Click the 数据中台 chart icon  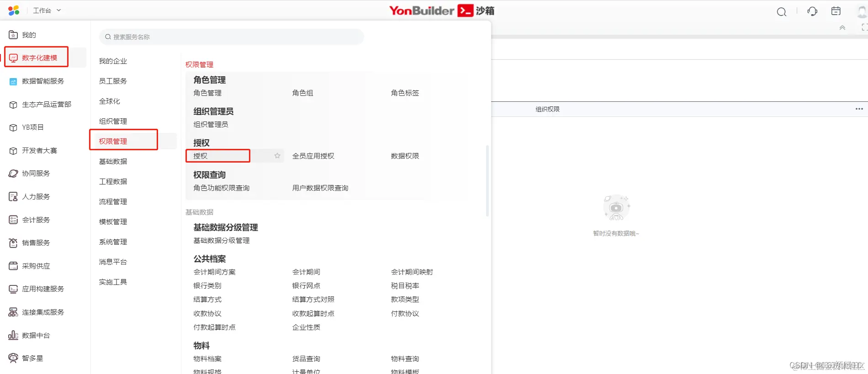[13, 335]
